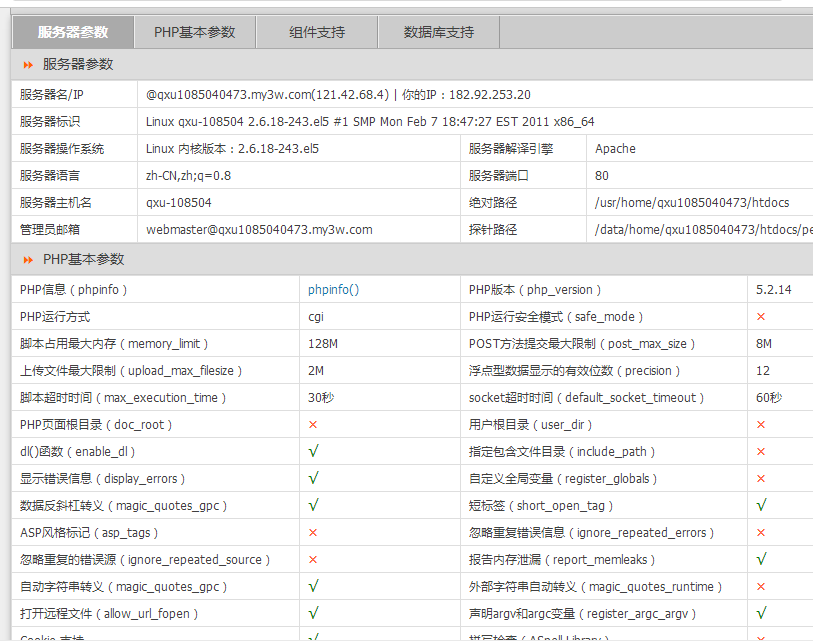The width and height of the screenshot is (813, 641).
Task: Click the arrow icon beside 服务器参数 section header
Action: [x=28, y=65]
